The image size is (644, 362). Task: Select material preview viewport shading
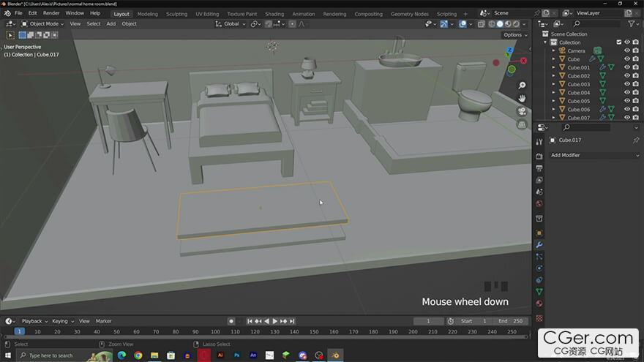coord(508,24)
